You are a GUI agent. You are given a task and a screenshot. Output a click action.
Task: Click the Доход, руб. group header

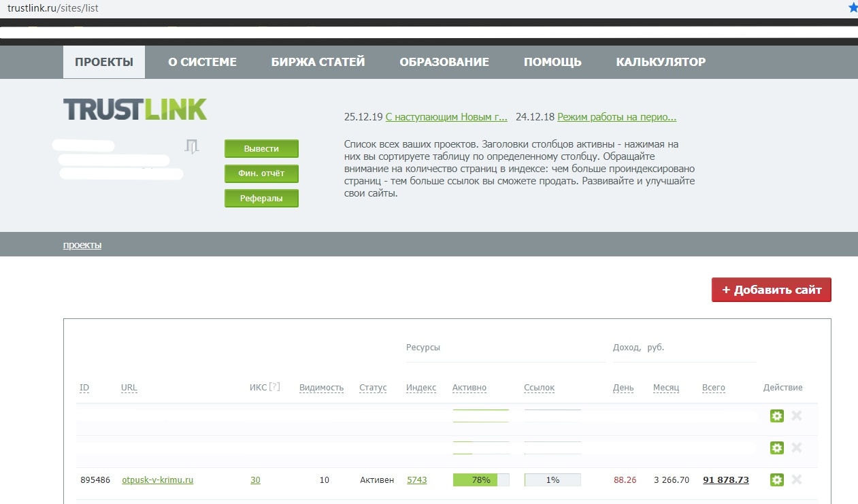639,348
